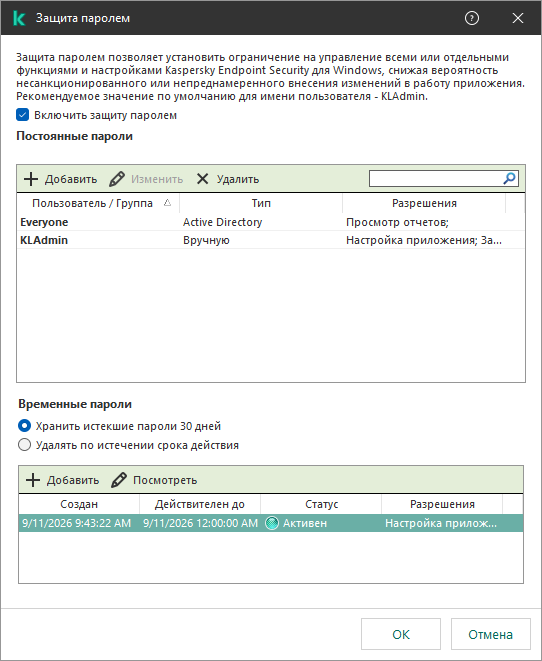Click Изменить in permanent passwords toolbar
This screenshot has height=661, width=542.
tap(146, 179)
